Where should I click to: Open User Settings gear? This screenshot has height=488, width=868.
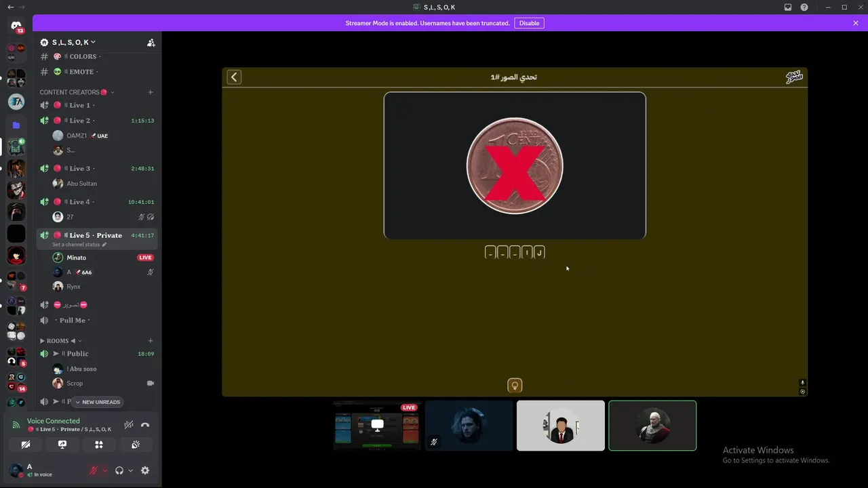(145, 470)
